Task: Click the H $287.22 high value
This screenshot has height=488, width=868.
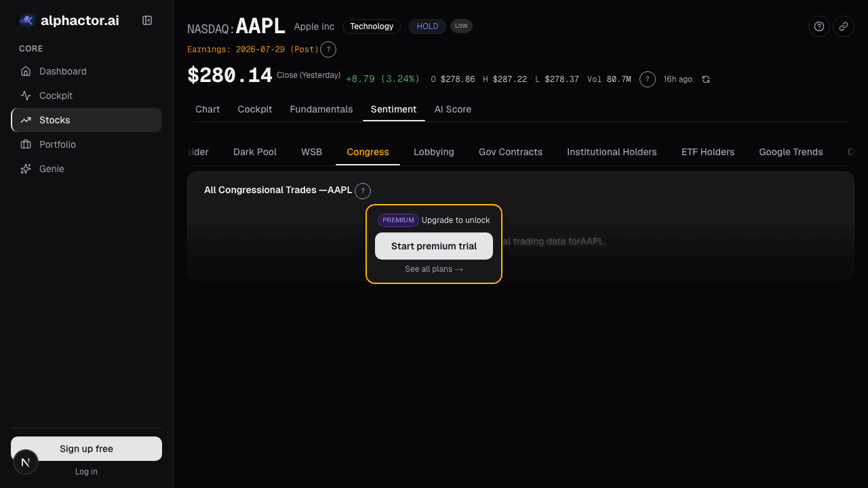Action: [505, 79]
